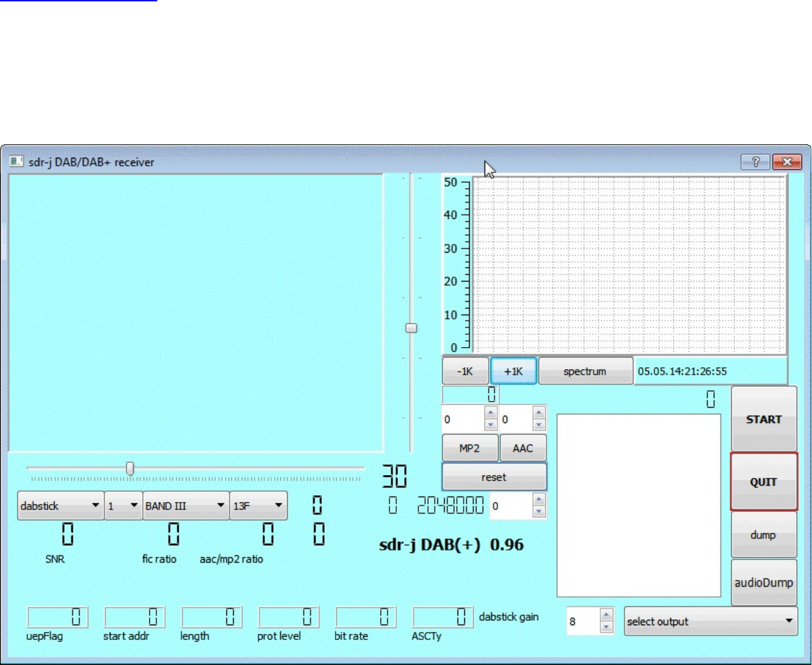Click the audioDump button

(x=763, y=583)
